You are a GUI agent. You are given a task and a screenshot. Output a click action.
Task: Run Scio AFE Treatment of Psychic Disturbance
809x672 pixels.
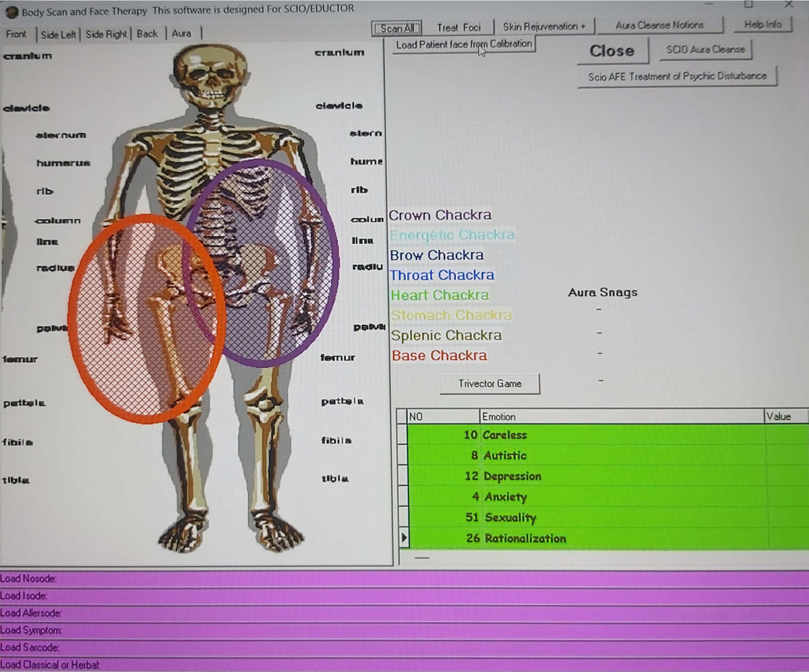pos(677,76)
